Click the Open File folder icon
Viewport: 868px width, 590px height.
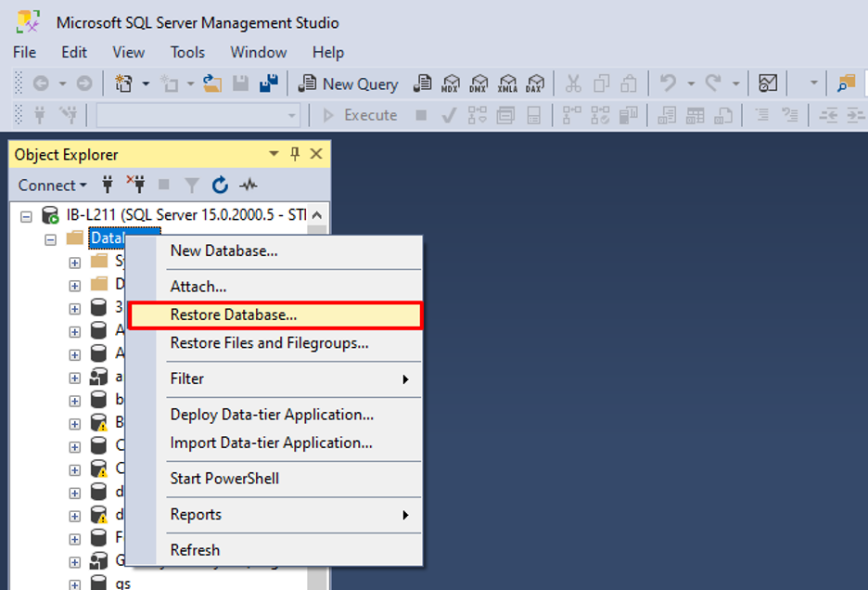tap(212, 83)
